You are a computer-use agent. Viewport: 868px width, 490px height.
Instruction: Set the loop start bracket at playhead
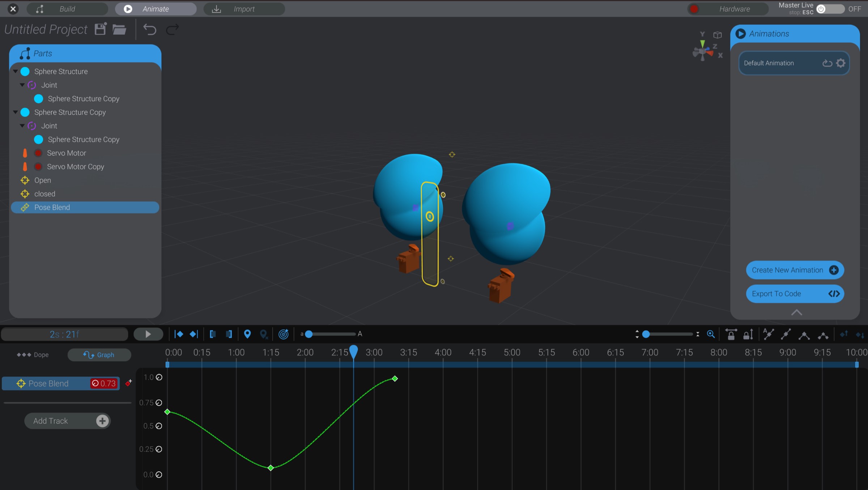point(213,334)
